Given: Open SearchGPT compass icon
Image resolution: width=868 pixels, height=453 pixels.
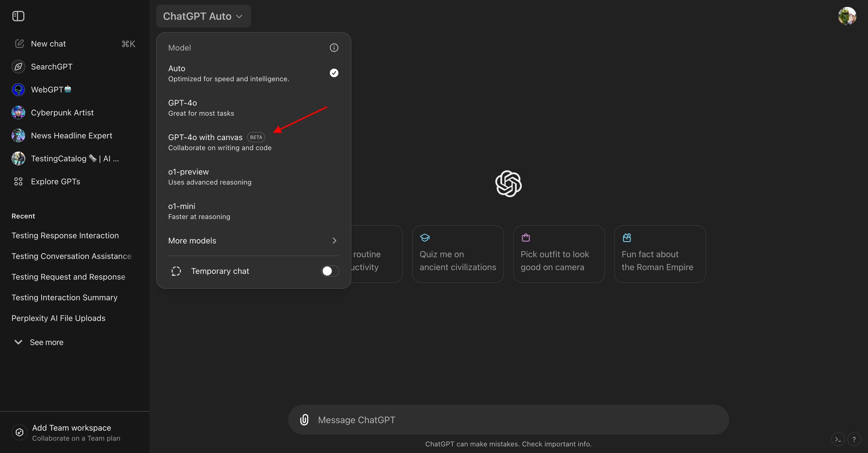Looking at the screenshot, I should click(18, 67).
